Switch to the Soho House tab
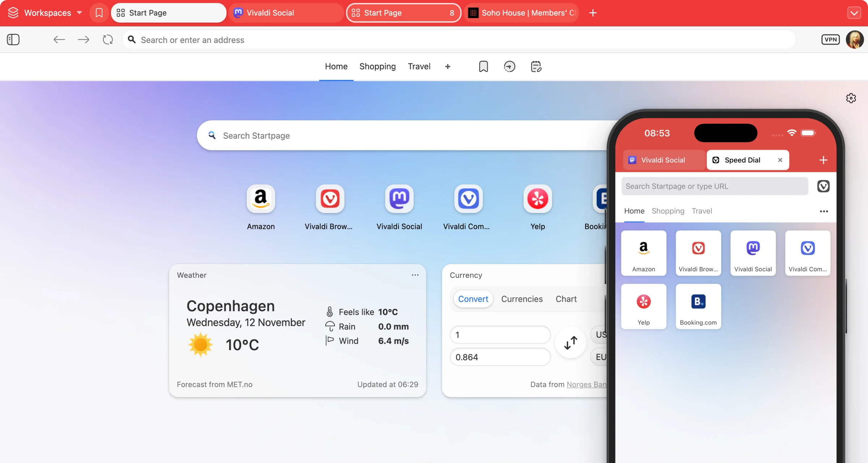The width and height of the screenshot is (868, 463). click(521, 13)
